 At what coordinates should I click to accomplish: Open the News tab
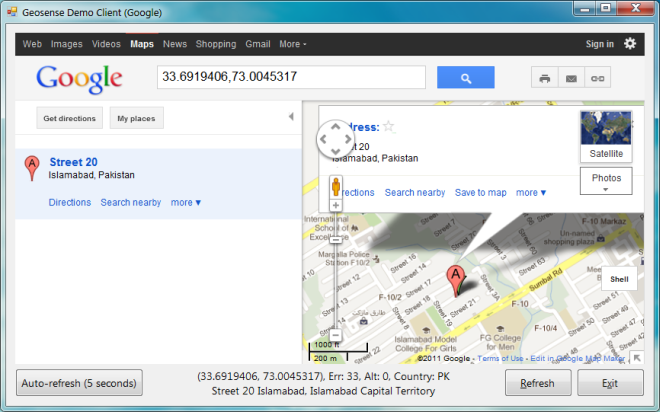coord(175,44)
